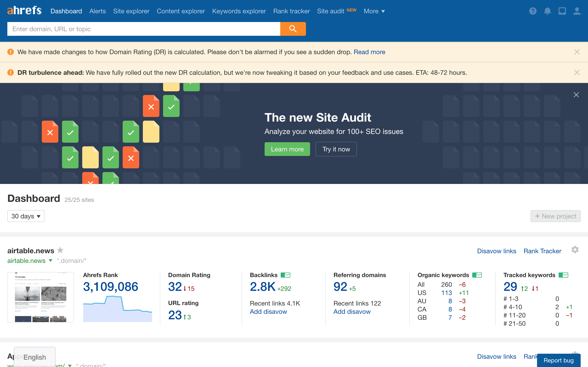Click the user account profile icon
Image resolution: width=588 pixels, height=367 pixels.
(577, 11)
